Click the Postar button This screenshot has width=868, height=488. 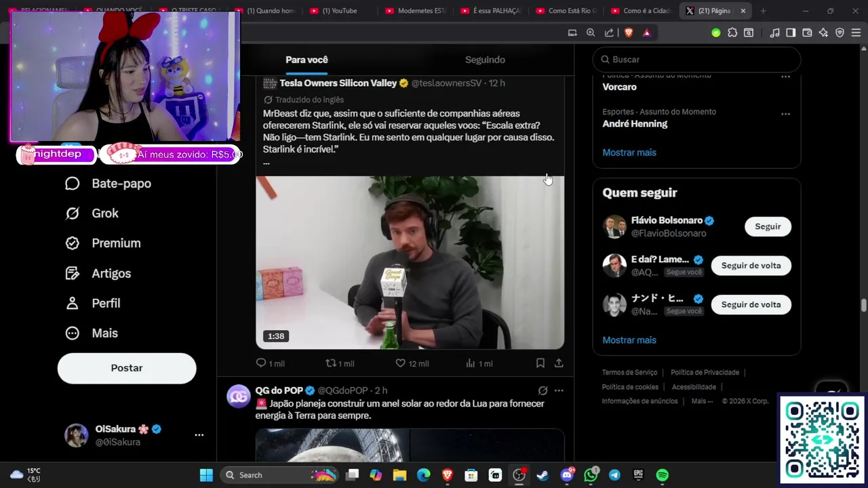[127, 368]
